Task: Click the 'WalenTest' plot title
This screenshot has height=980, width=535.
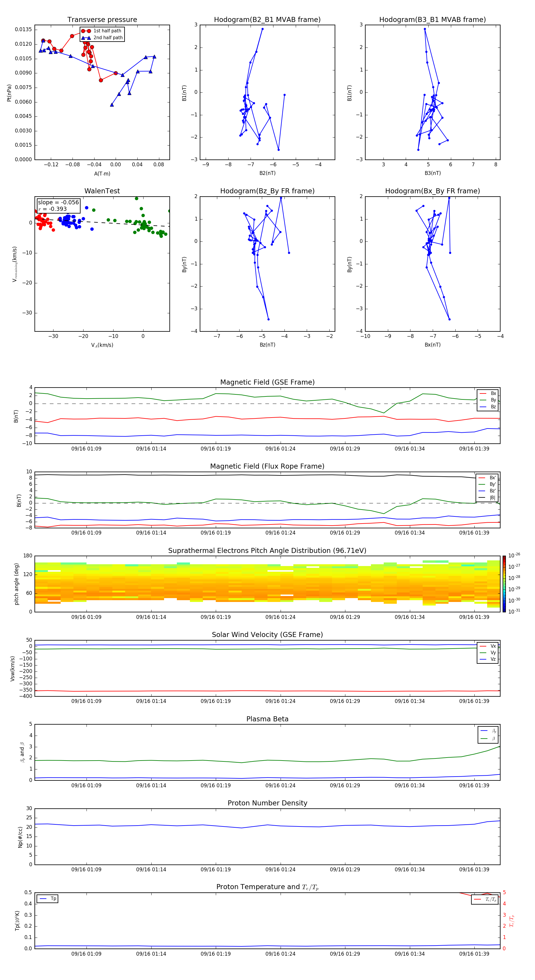Action: click(x=102, y=191)
